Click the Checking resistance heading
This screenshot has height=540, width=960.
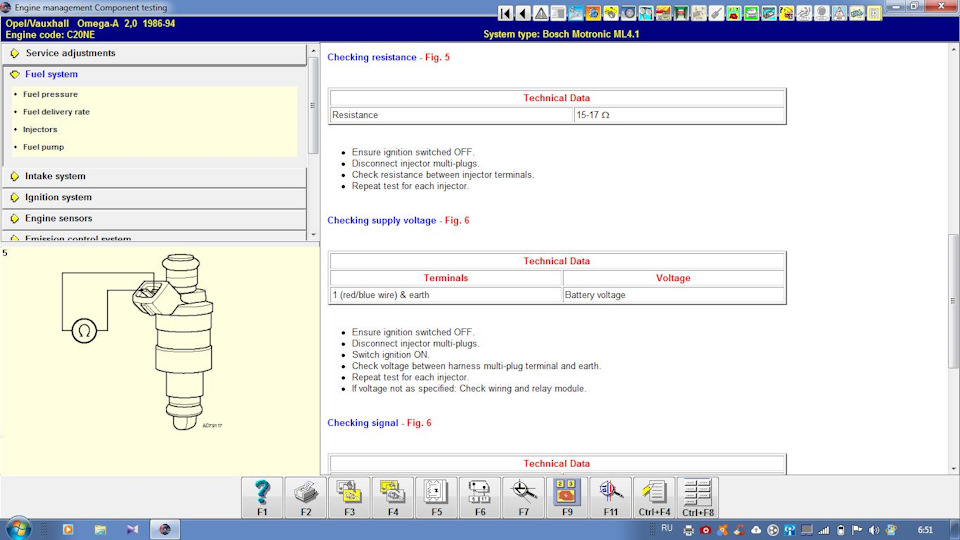[372, 57]
